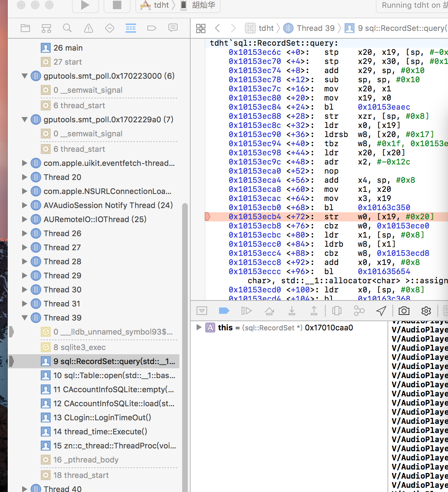Open the Issue navigator warning icon
The image size is (448, 492).
[89, 28]
